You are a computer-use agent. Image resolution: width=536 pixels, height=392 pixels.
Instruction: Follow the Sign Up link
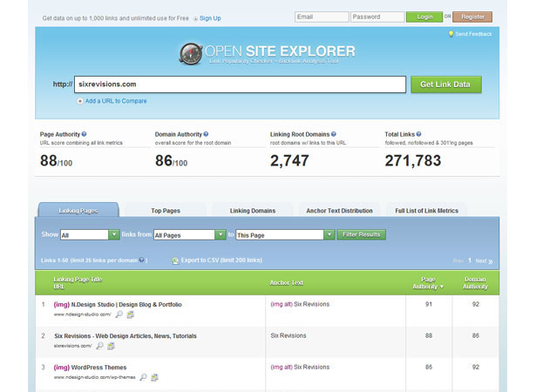[210, 18]
